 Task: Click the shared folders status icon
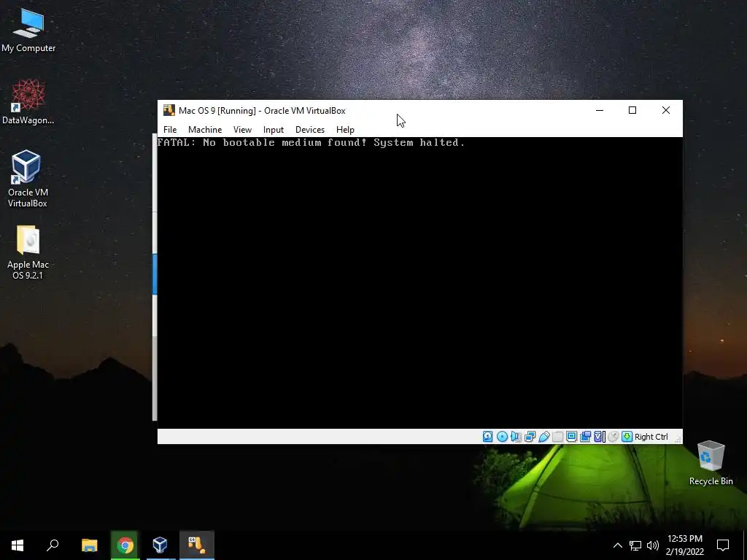557,437
